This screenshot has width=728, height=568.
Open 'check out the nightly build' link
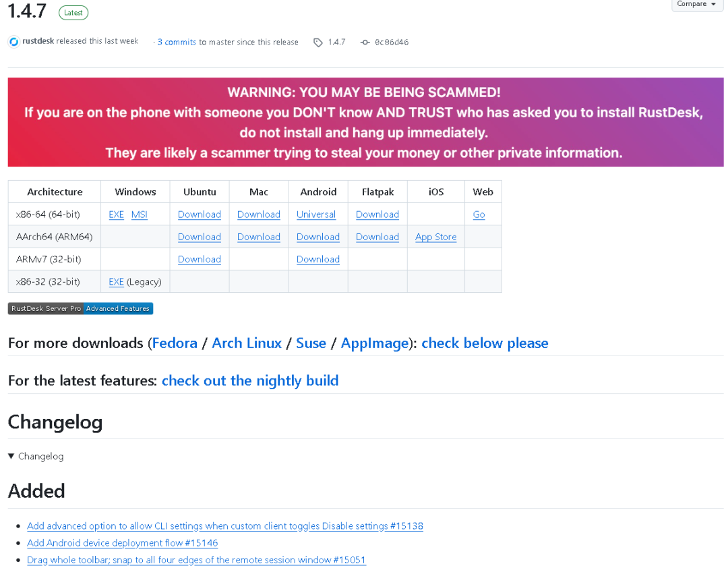click(250, 380)
